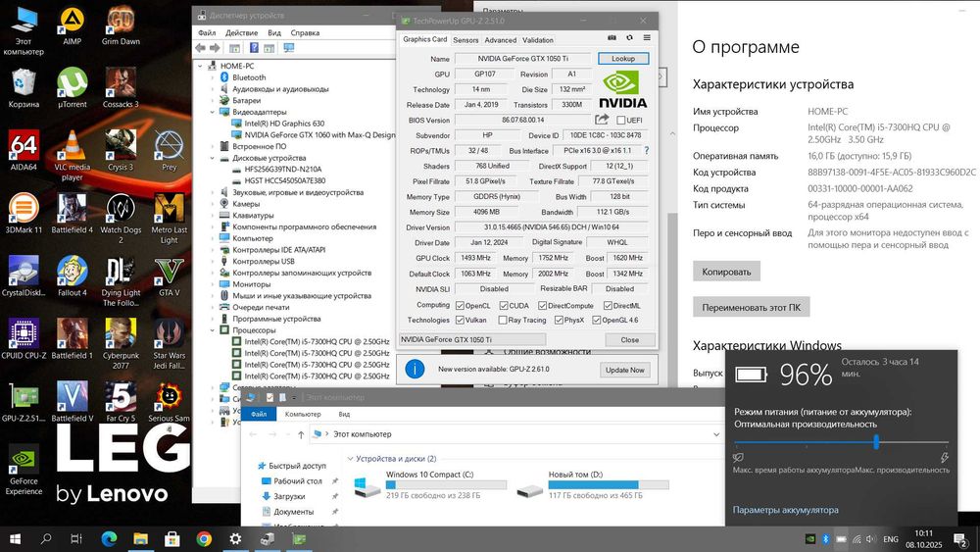Open the 3DMark 11 desktop icon

coord(24,213)
